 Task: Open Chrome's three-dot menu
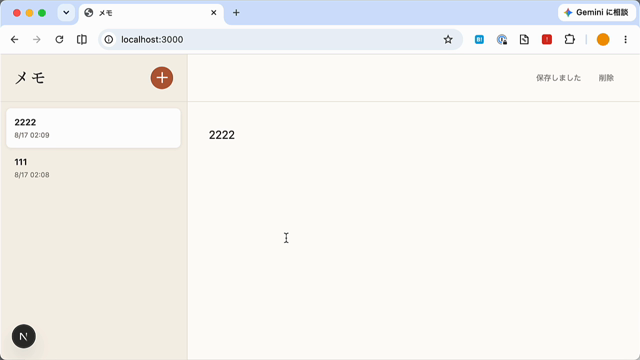coord(625,40)
